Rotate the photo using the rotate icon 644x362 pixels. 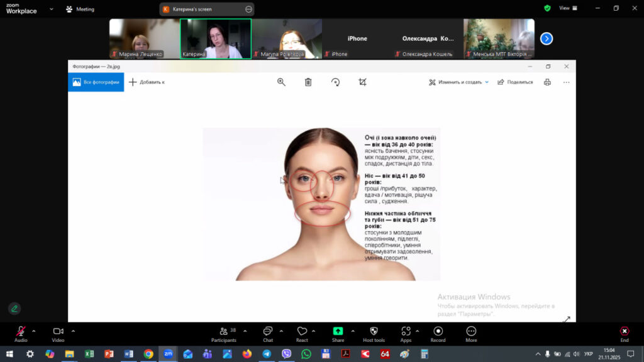point(335,82)
